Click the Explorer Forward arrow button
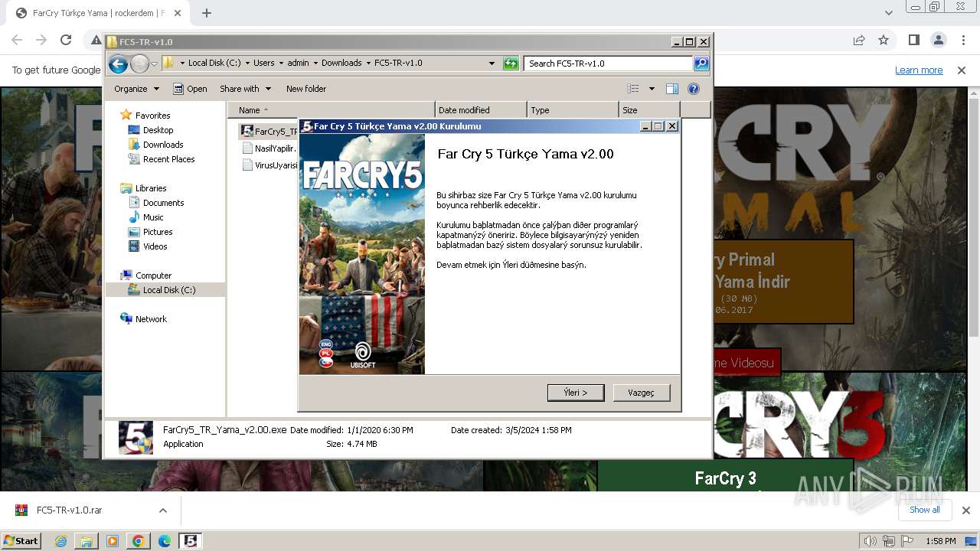980x551 pixels. (139, 64)
